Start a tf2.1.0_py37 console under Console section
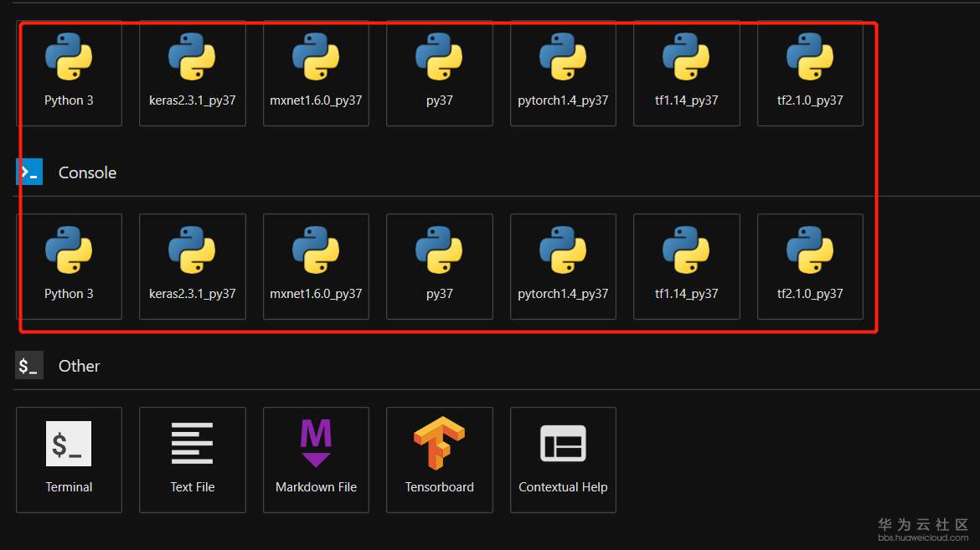Viewport: 980px width, 550px height. tap(810, 267)
